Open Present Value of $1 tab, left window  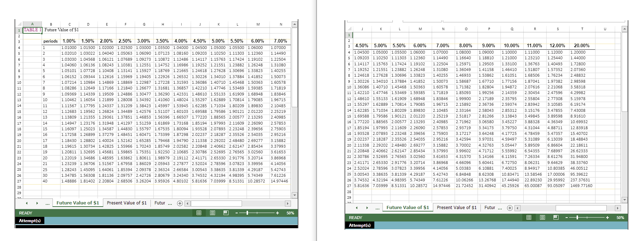(x=127, y=203)
